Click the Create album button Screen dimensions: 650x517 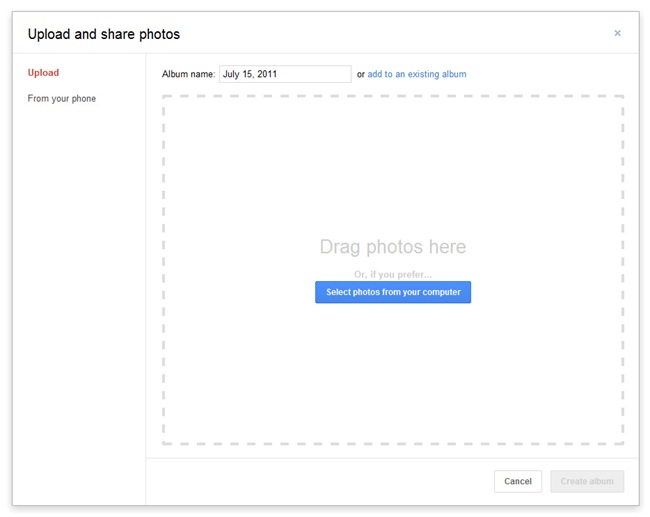[x=587, y=481]
